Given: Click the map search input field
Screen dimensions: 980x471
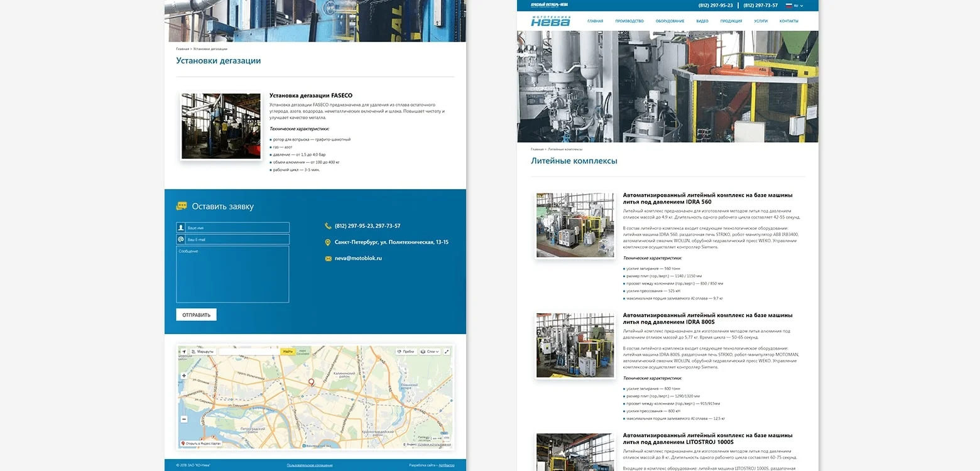Looking at the screenshot, I should pyautogui.click(x=249, y=352).
